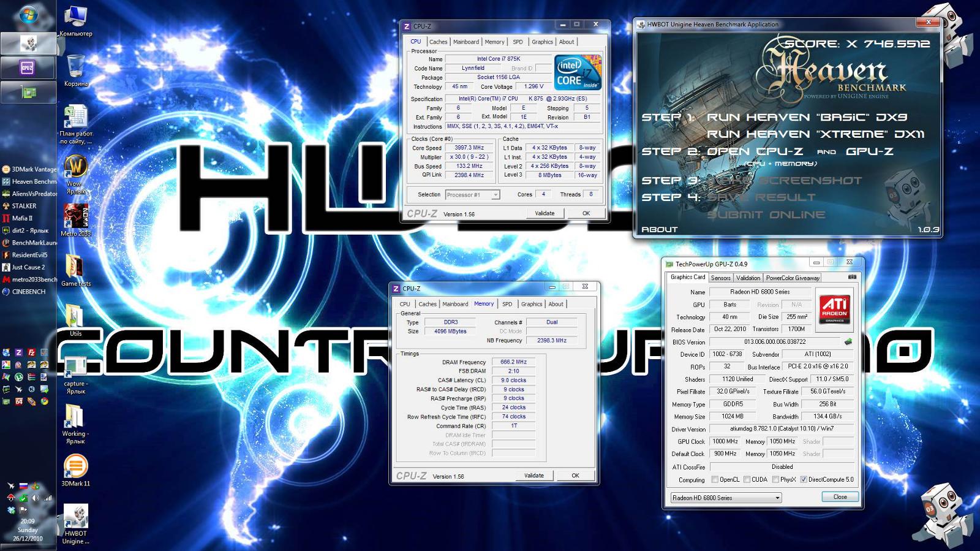Click GPU-Z link in Heaven step 2
The width and height of the screenshot is (980, 551).
[x=870, y=151]
